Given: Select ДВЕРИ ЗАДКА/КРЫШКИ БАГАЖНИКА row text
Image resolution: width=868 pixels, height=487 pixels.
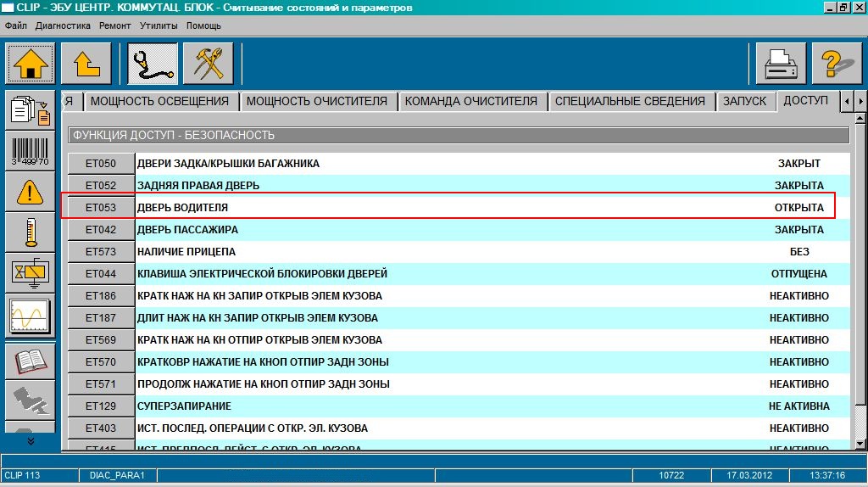Looking at the screenshot, I should [228, 164].
